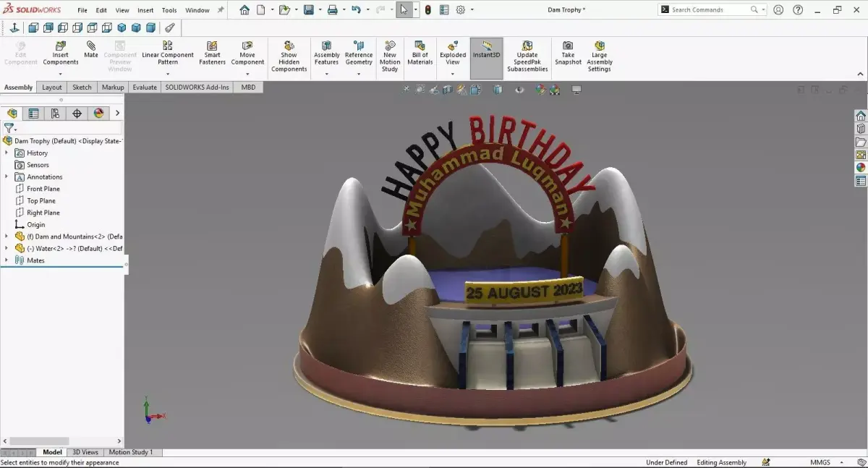This screenshot has height=468, width=868.
Task: Open the Linear Component Pattern dropdown arrow
Action: click(x=168, y=74)
